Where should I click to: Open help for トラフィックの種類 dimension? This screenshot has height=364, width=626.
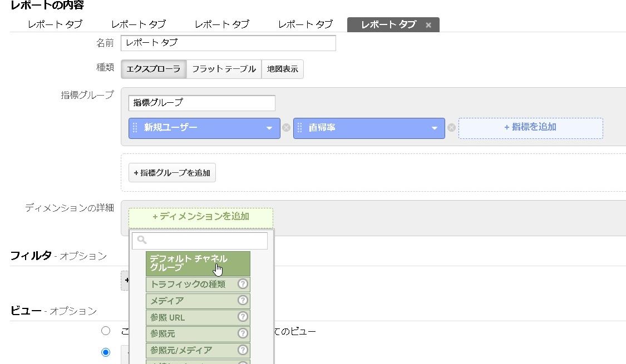243,284
